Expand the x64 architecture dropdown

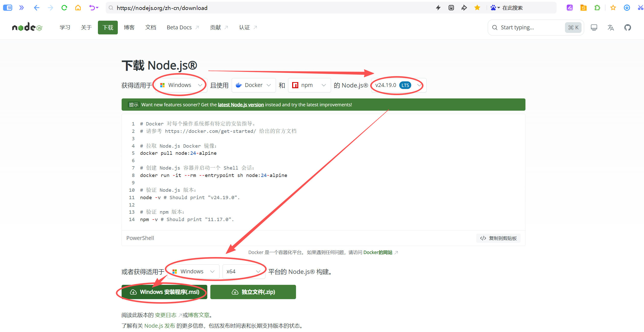(243, 272)
